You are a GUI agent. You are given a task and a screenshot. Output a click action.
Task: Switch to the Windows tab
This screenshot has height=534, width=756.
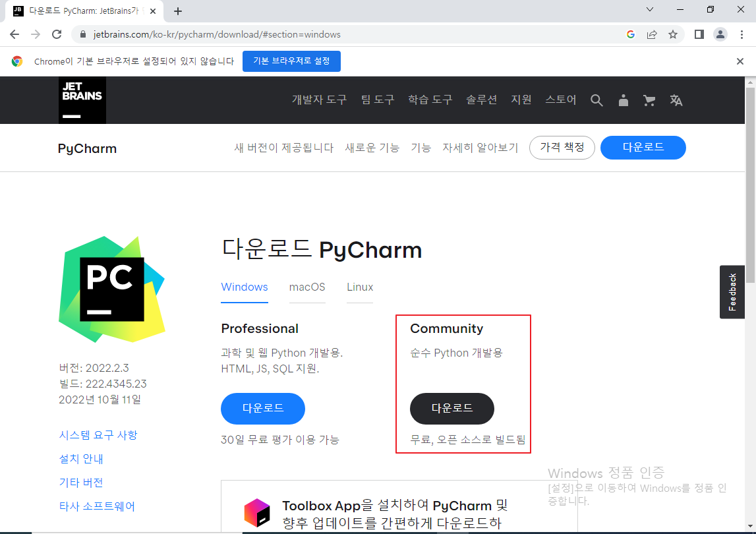point(245,287)
